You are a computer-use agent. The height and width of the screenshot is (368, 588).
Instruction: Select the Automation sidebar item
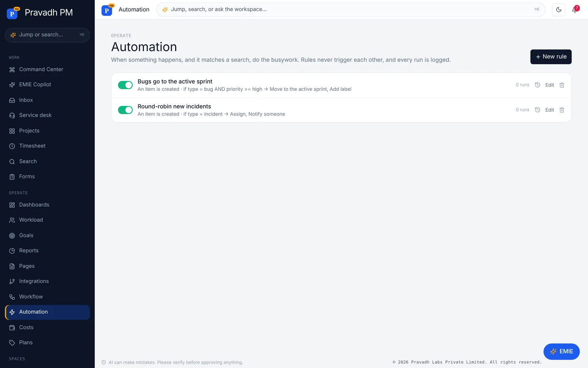(x=47, y=312)
